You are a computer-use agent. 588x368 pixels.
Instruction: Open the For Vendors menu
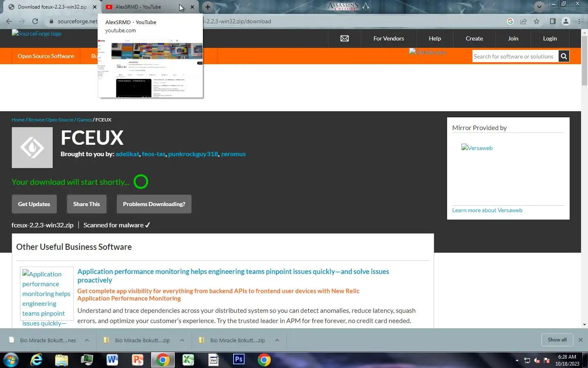coord(389,38)
